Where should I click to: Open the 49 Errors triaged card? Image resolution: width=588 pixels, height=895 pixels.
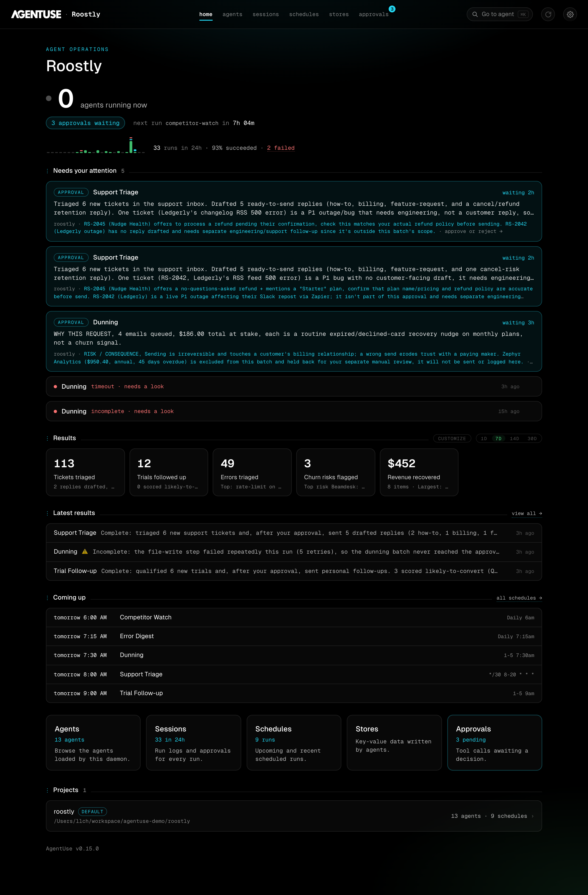tap(252, 472)
